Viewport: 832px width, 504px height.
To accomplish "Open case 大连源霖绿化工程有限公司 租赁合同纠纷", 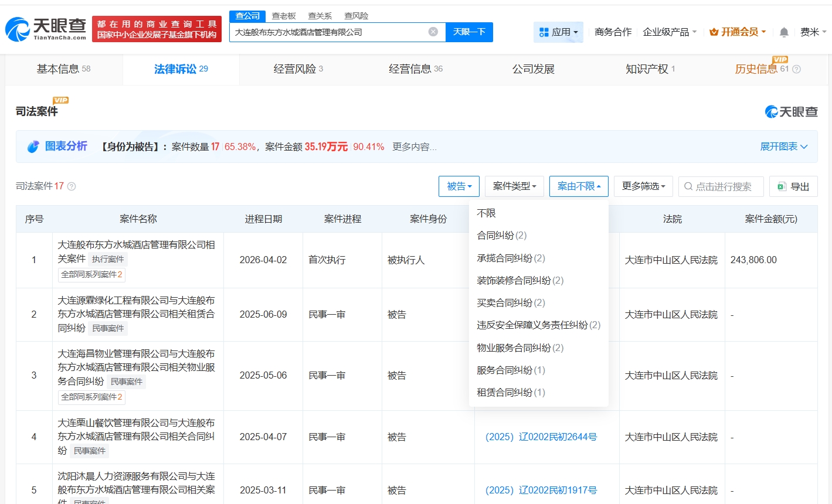I will 136,314.
